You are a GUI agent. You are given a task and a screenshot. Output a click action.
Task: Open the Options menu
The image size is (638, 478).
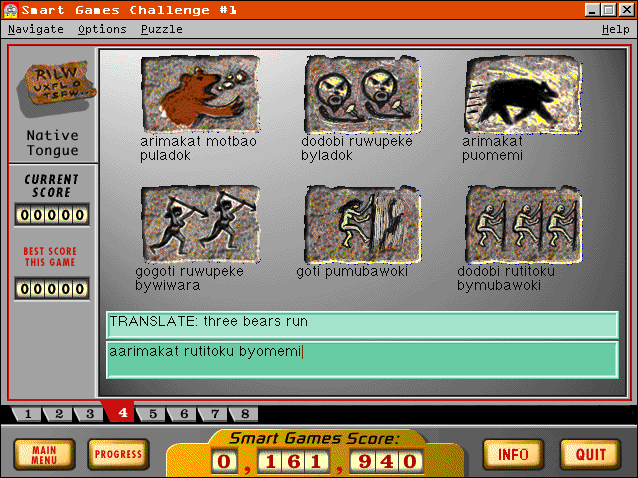[102, 29]
